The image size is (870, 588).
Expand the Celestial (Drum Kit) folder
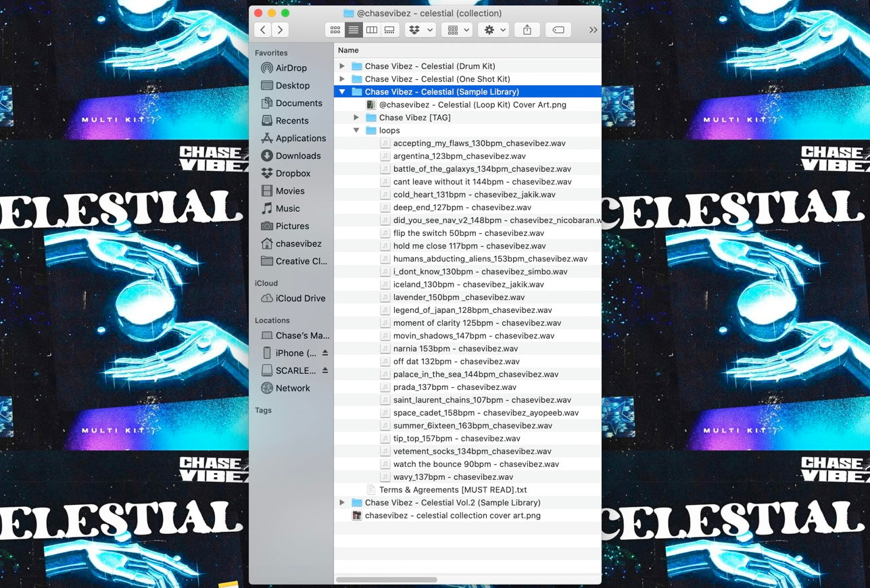[342, 66]
